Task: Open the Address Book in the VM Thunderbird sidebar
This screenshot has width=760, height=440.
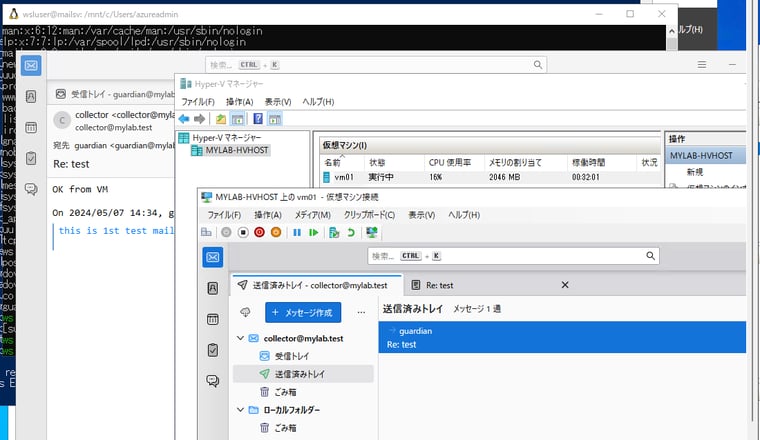Action: pos(213,288)
